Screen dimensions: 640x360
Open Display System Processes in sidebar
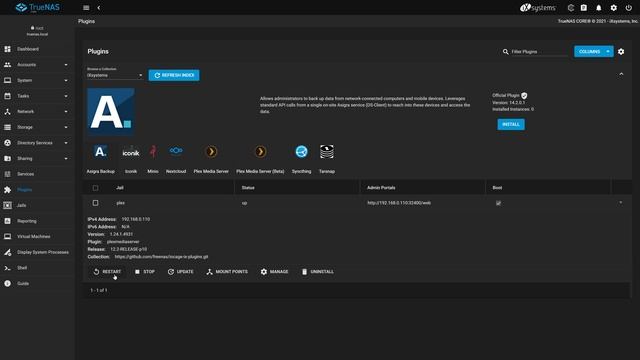tap(38, 252)
